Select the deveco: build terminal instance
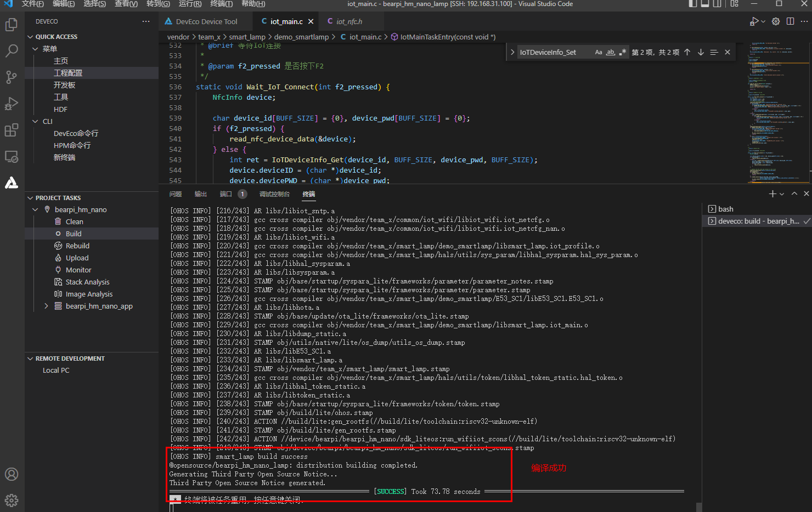This screenshot has width=812, height=512. pos(757,221)
